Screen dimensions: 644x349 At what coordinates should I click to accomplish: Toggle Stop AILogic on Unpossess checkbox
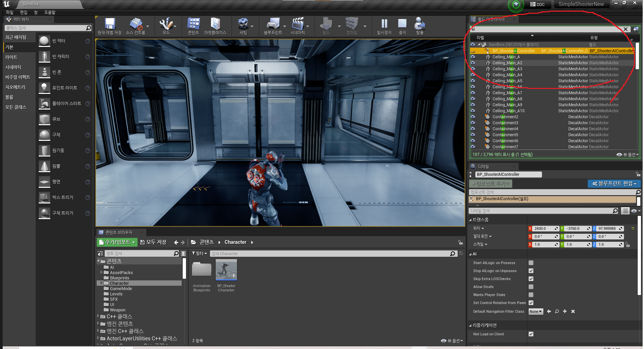531,271
